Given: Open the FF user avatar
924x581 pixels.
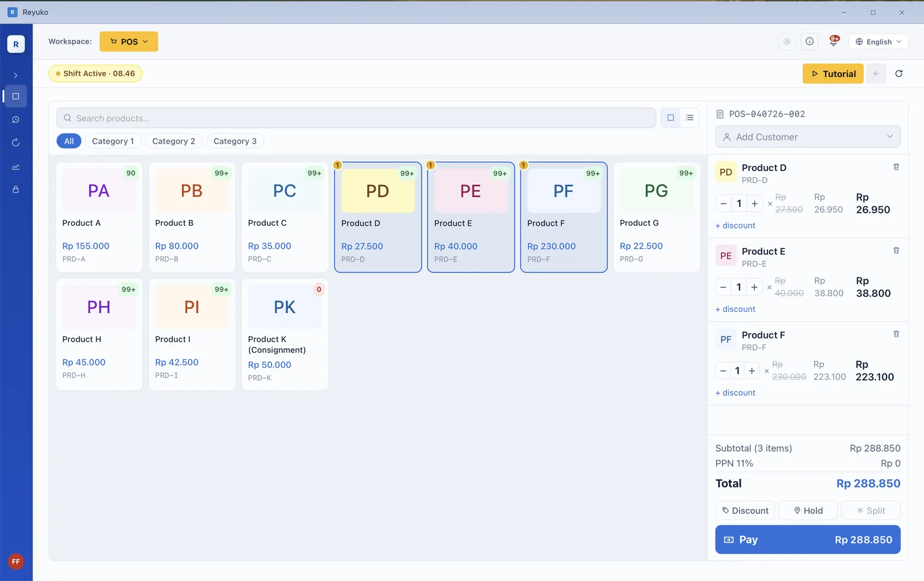Looking at the screenshot, I should [16, 561].
